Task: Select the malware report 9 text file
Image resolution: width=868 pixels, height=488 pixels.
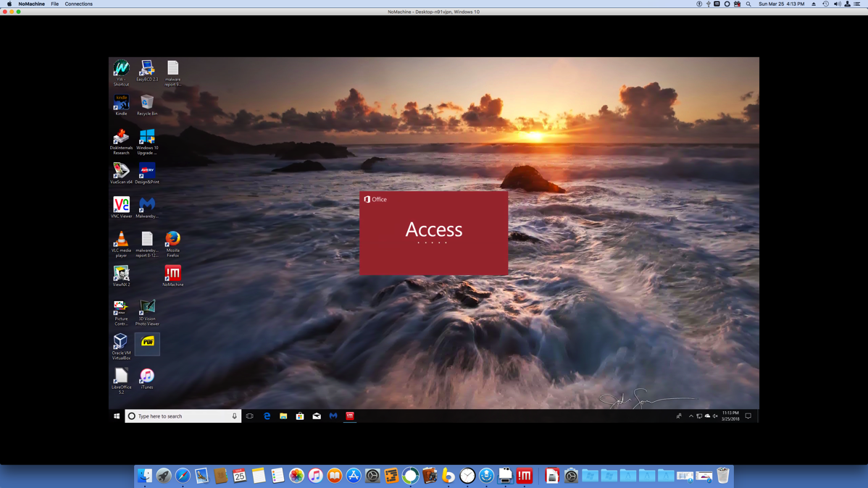Action: pyautogui.click(x=172, y=73)
